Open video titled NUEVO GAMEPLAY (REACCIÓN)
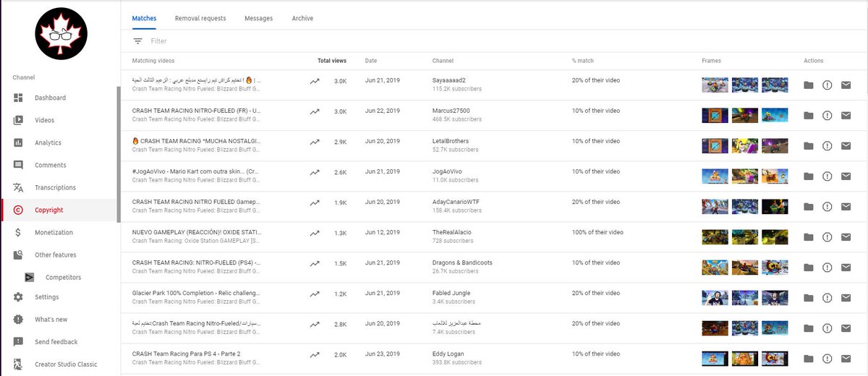This screenshot has height=376, width=868. point(196,232)
